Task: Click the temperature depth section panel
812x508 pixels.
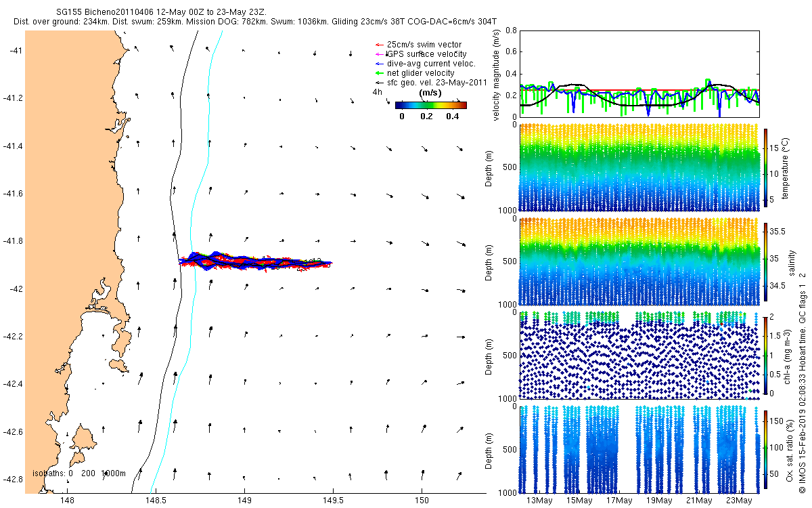Action: pyautogui.click(x=639, y=168)
